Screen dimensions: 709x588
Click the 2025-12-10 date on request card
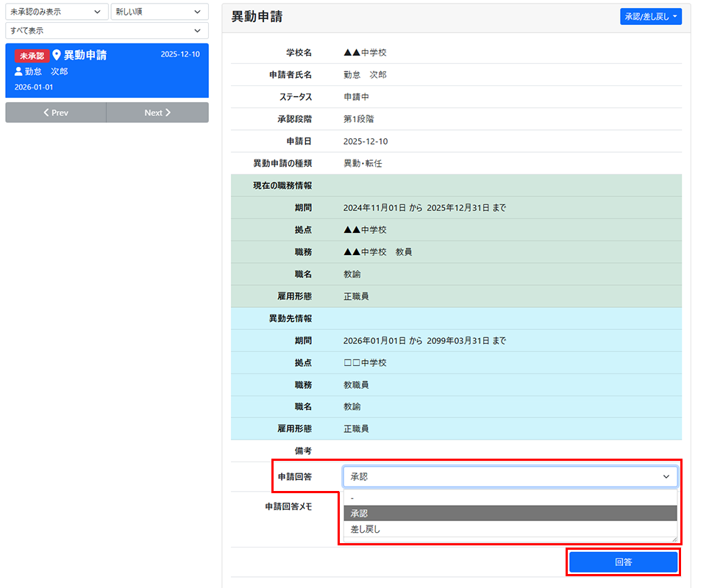pyautogui.click(x=179, y=54)
